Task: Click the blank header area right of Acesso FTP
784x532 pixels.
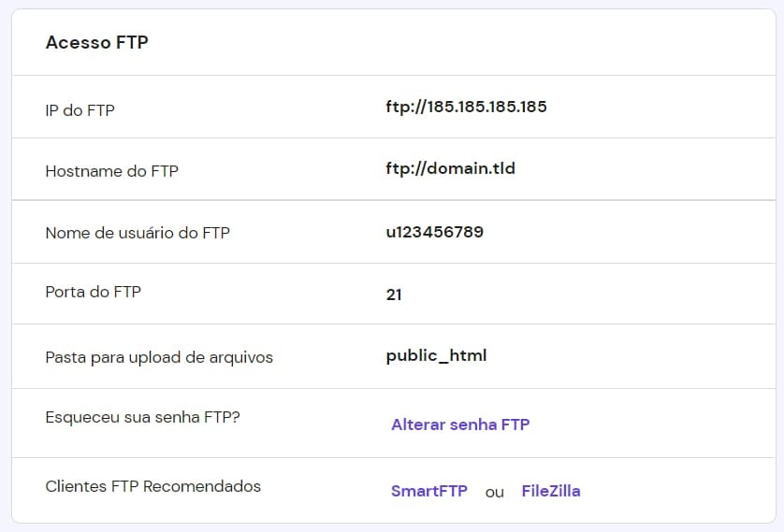Action: (468, 43)
